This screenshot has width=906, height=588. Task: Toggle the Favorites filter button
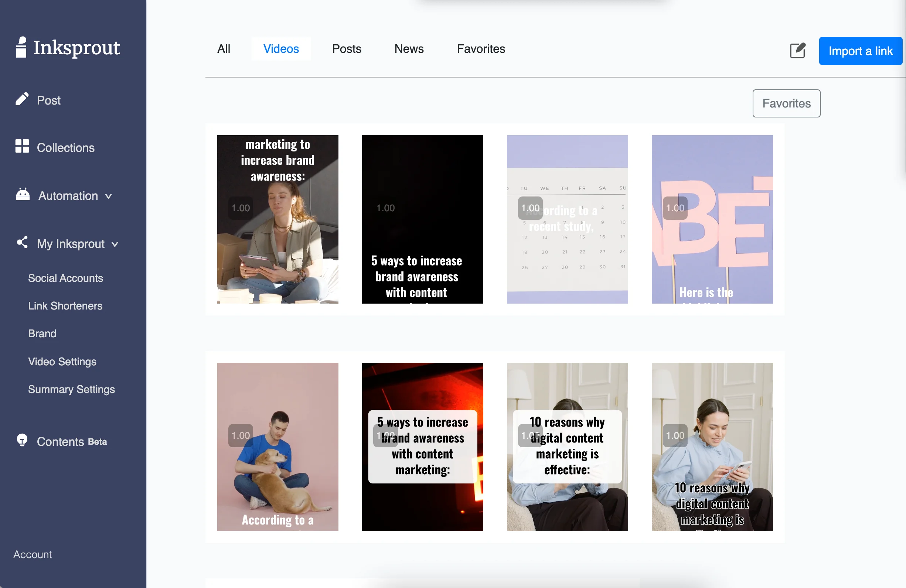pyautogui.click(x=786, y=103)
